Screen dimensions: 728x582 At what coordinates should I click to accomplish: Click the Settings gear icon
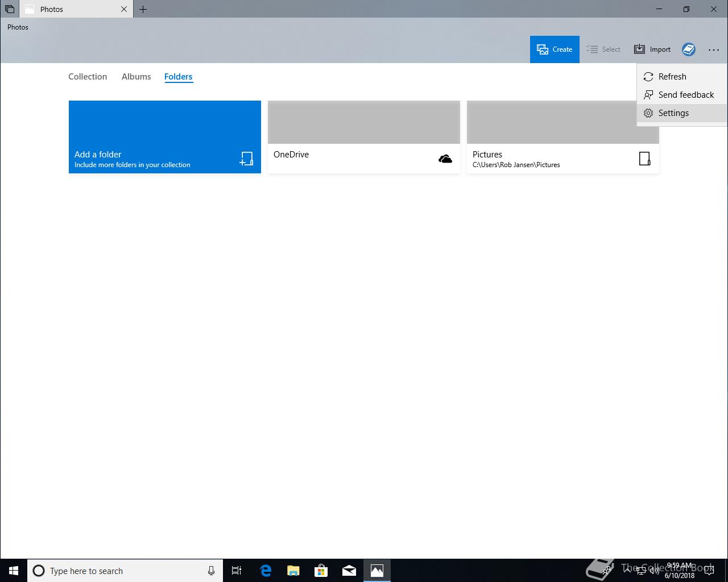click(648, 113)
